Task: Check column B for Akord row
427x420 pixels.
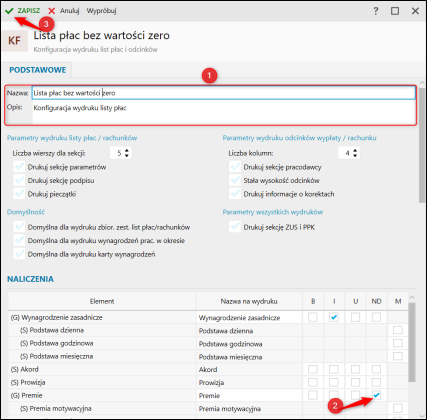Action: [313, 369]
